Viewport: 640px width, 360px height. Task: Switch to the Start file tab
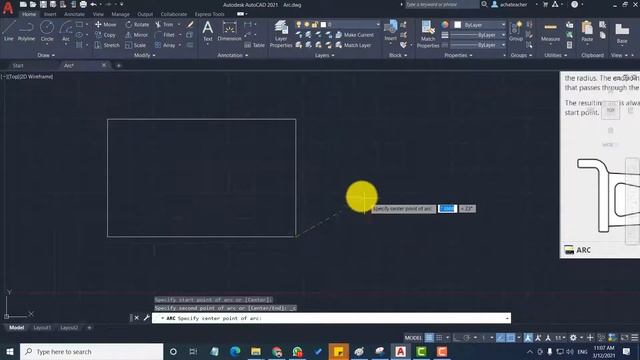tap(18, 65)
